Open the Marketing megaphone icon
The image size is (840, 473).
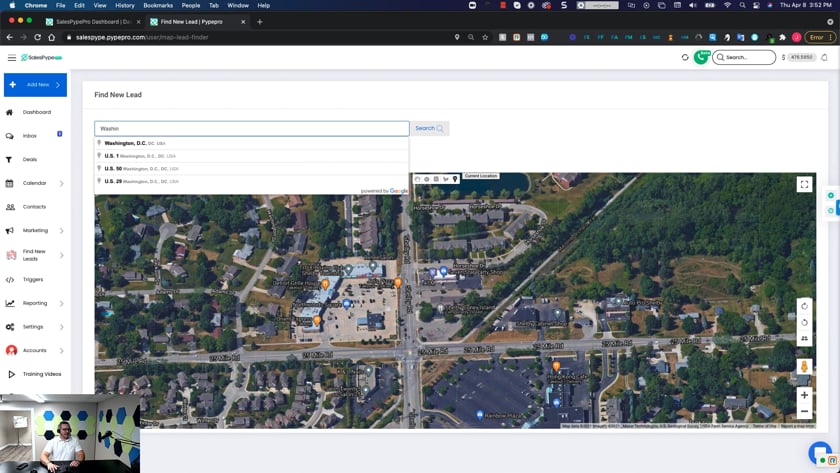(9, 230)
